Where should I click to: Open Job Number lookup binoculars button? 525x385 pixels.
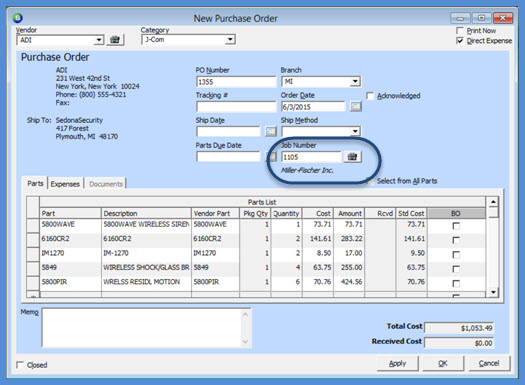click(x=352, y=157)
